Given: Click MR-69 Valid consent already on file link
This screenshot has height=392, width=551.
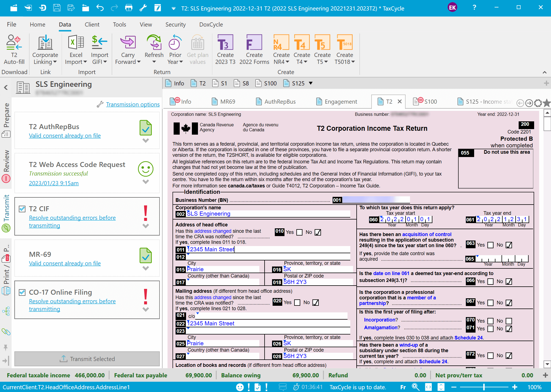Looking at the screenshot, I should pos(65,263).
